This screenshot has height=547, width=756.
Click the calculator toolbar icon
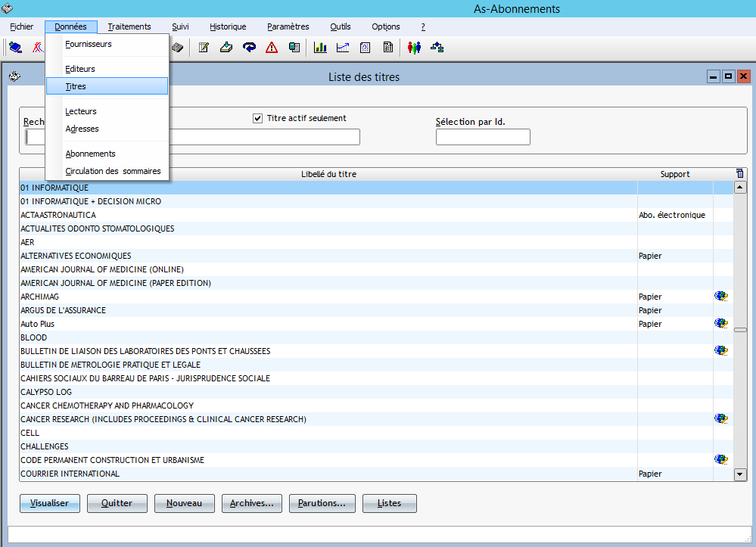coord(294,47)
